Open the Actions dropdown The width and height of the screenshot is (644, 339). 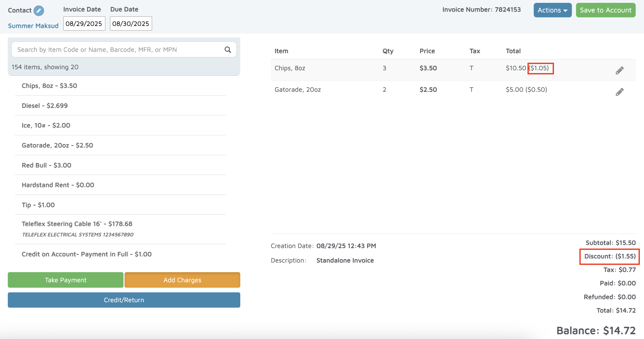coord(552,10)
